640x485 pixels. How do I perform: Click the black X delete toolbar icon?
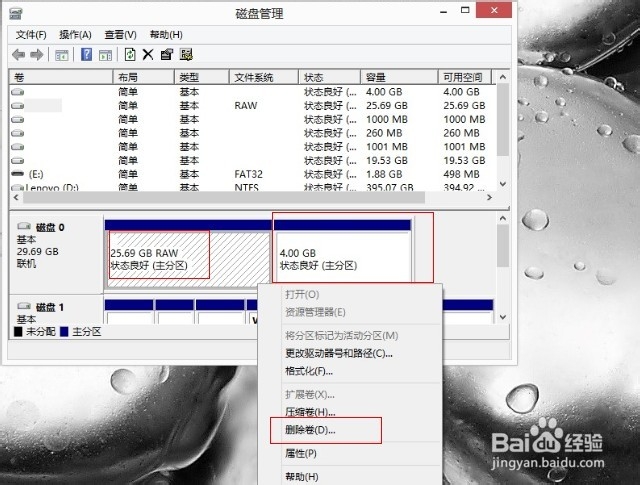(148, 54)
